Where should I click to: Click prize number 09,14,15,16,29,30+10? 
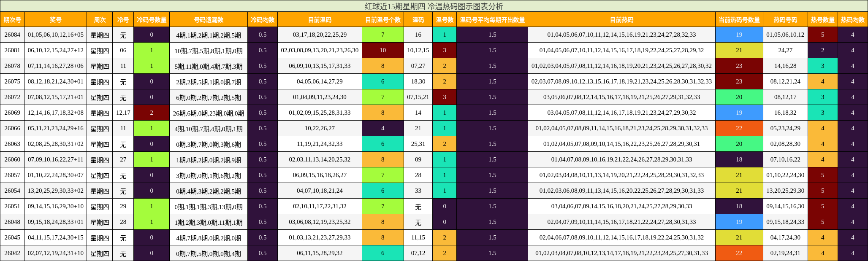coord(56,206)
